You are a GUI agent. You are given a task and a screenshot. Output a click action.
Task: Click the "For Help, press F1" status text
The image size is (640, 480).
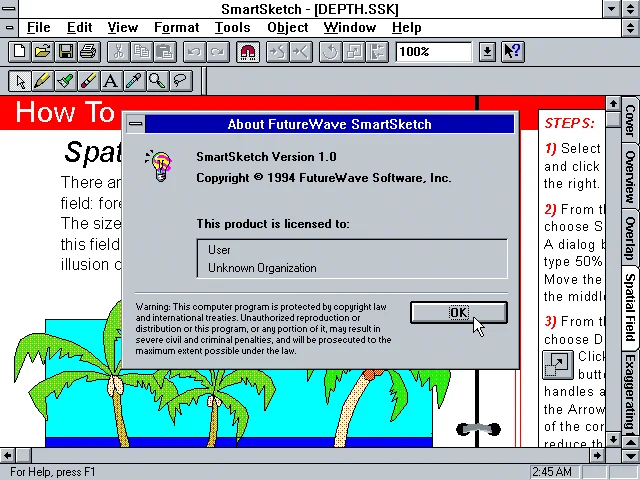53,472
